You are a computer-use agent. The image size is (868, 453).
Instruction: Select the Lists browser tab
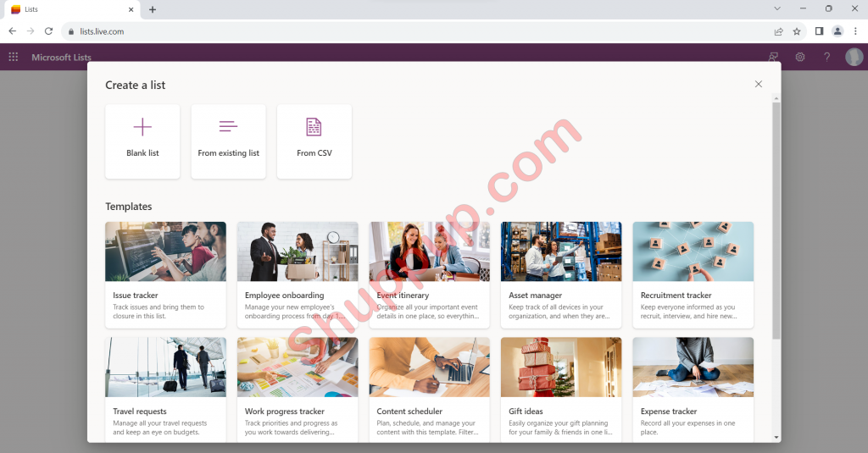(x=68, y=9)
